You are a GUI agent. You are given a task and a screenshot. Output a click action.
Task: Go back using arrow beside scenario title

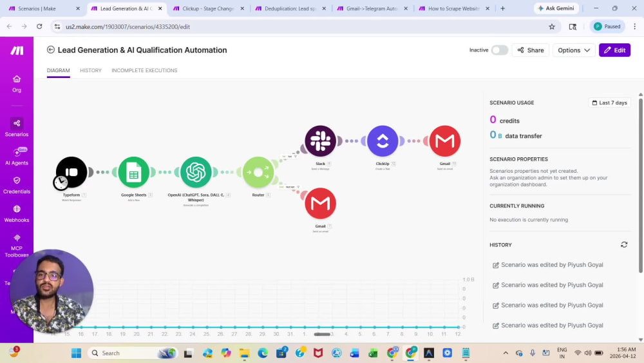click(x=50, y=50)
